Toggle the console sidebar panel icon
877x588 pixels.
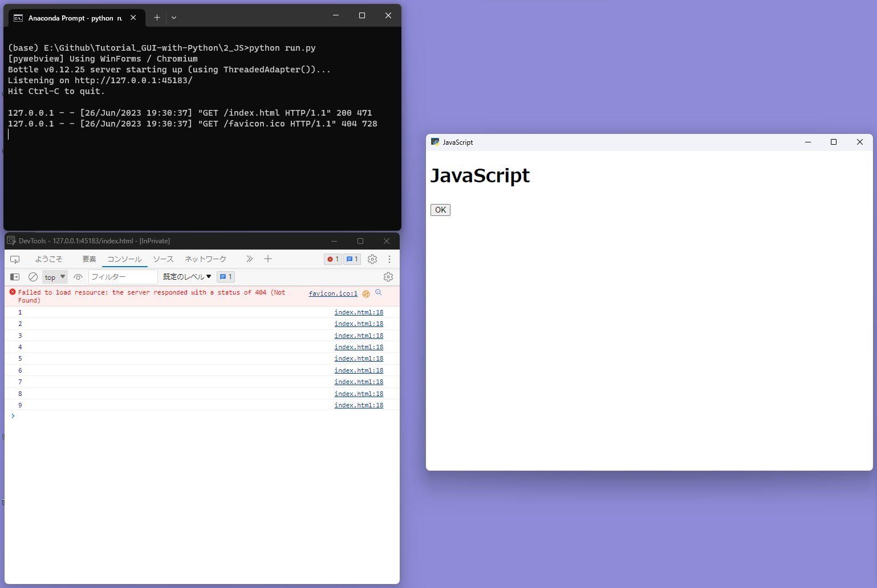[x=15, y=277]
